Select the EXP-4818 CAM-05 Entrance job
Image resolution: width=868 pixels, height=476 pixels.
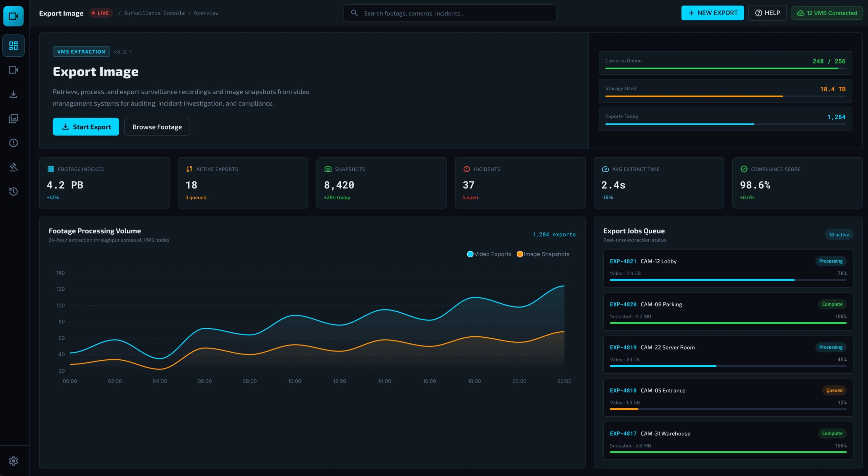[728, 398]
